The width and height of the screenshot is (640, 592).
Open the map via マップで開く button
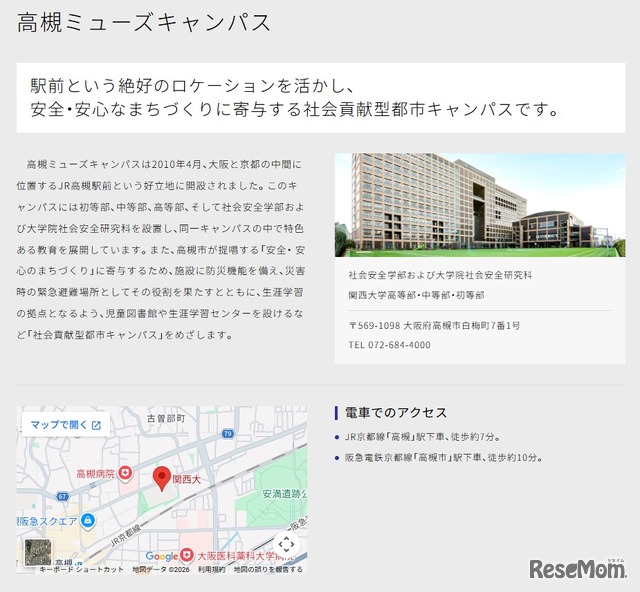(65, 425)
